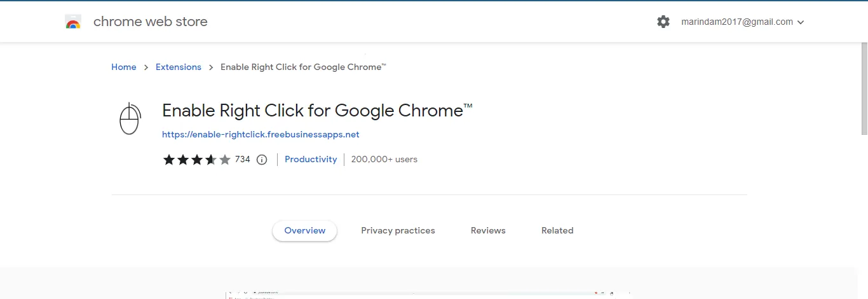Click the screenshot preview at the bottom
868x299 pixels.
(428, 295)
